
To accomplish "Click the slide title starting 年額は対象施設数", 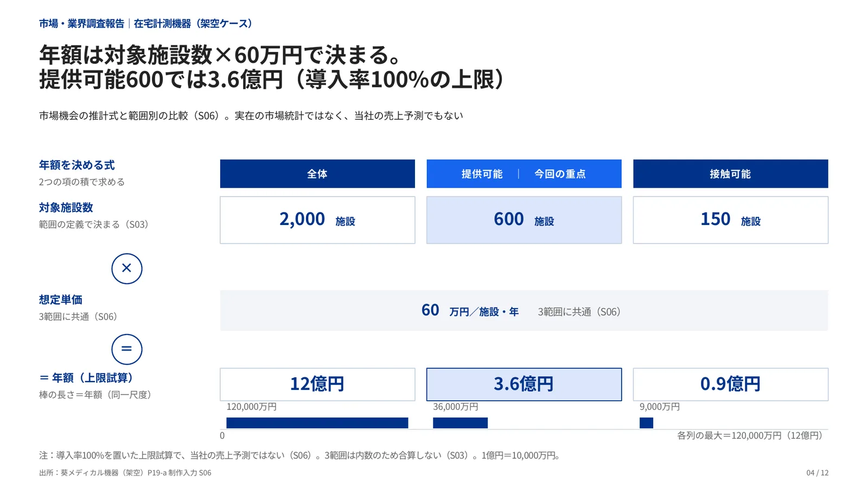I will point(272,67).
